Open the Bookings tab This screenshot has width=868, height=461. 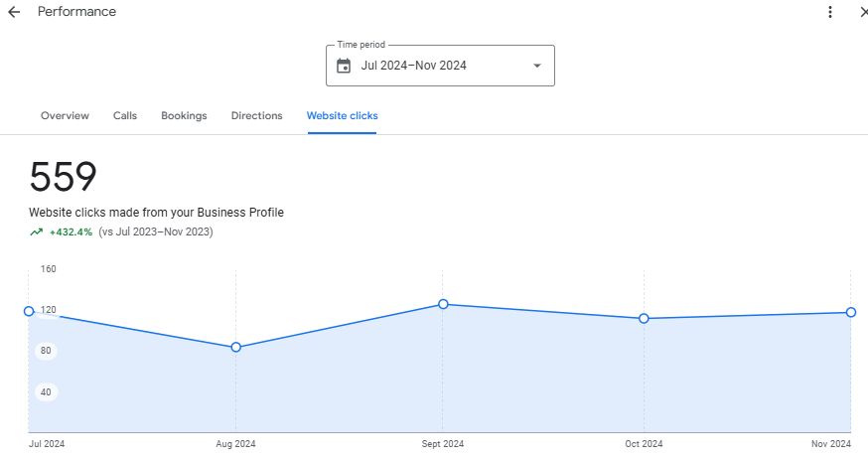point(184,116)
